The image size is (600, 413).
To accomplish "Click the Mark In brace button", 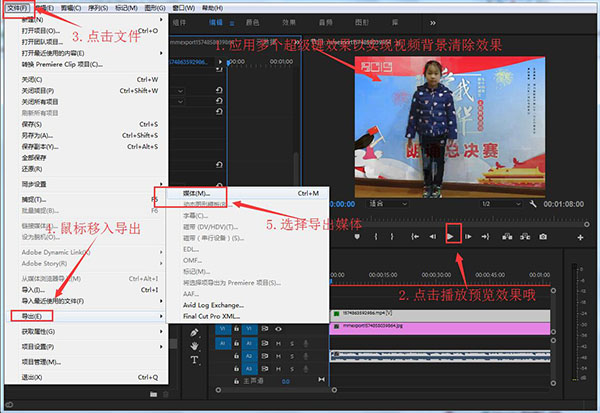I will [x=376, y=237].
